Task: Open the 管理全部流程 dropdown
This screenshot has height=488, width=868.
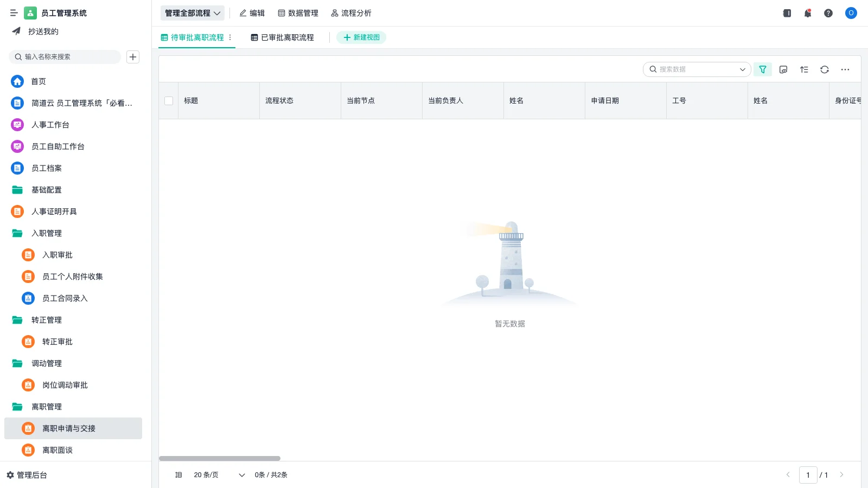Action: tap(193, 13)
